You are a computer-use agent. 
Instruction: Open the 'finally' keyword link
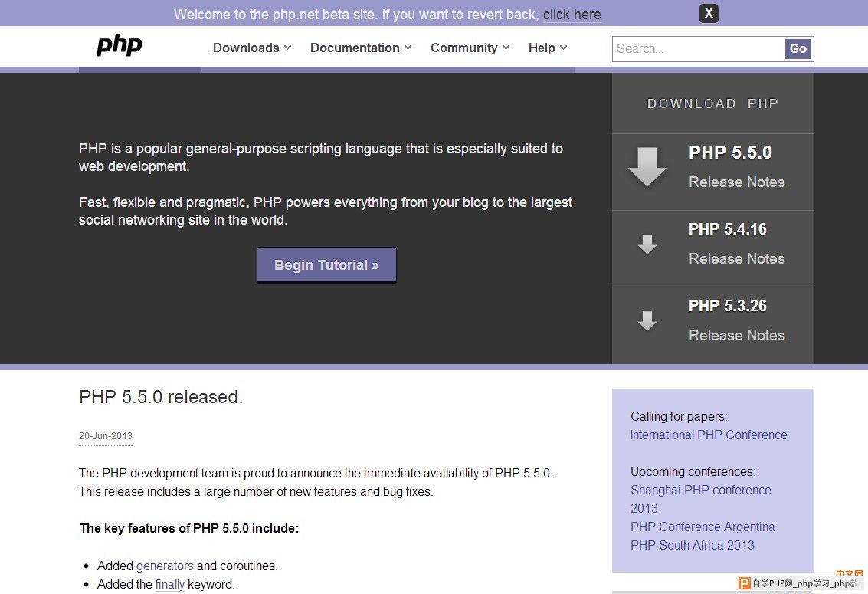click(170, 584)
